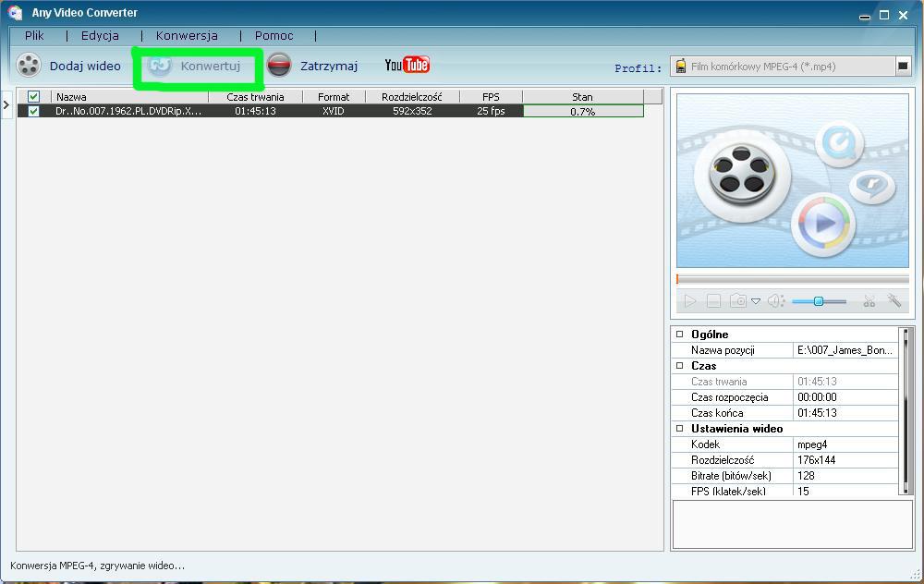This screenshot has height=584, width=924.
Task: Click the Konwertuj refresh arrows icon
Action: click(x=159, y=66)
